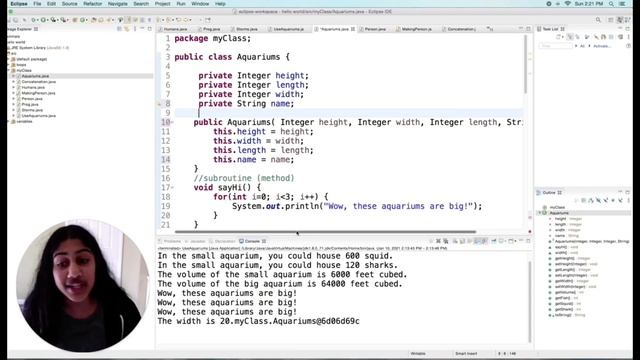Select Concatenation.java in Package Explorer
The width and height of the screenshot is (640, 360).
tap(38, 82)
